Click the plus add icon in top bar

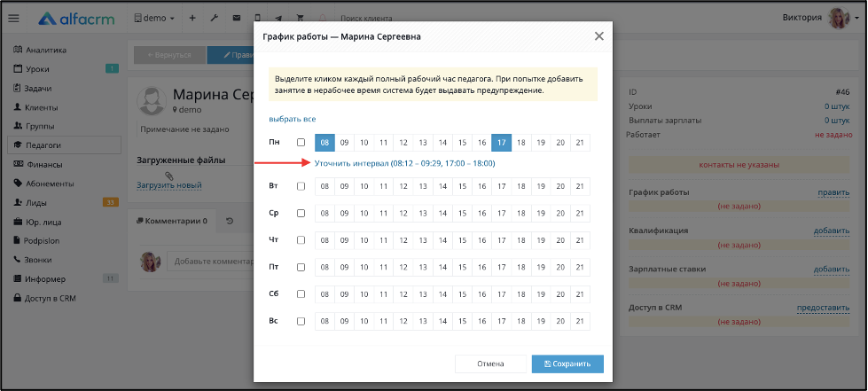coord(192,18)
